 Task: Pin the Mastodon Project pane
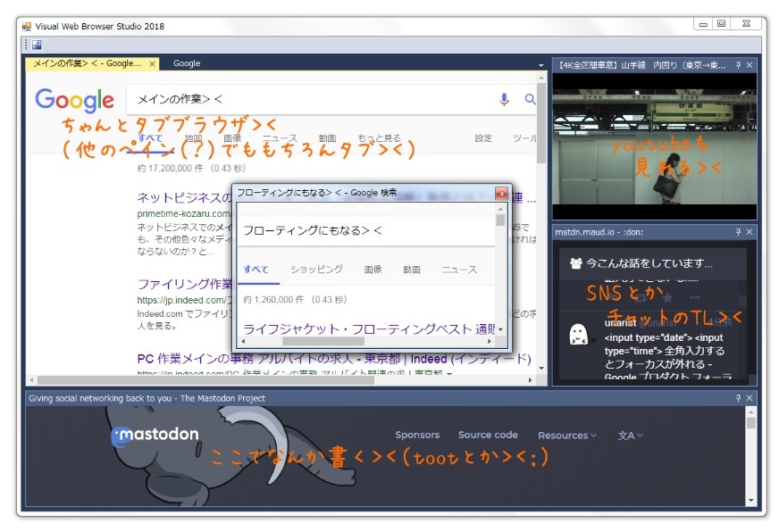(738, 398)
